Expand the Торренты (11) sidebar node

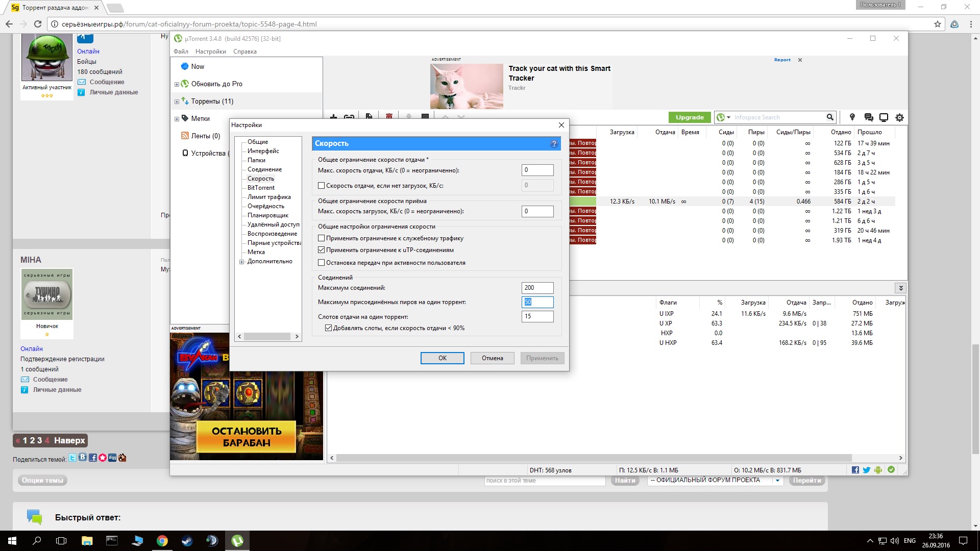click(x=177, y=102)
